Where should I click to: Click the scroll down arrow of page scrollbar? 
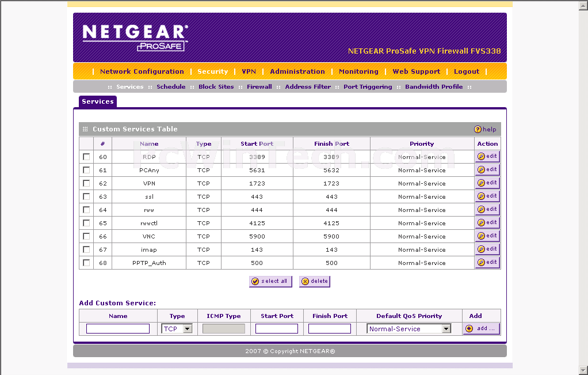(x=584, y=371)
